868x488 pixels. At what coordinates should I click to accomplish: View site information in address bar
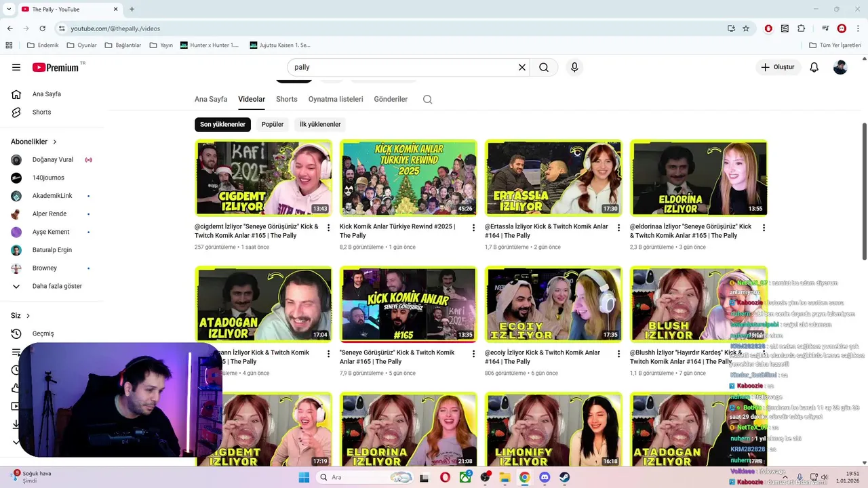[x=62, y=28]
